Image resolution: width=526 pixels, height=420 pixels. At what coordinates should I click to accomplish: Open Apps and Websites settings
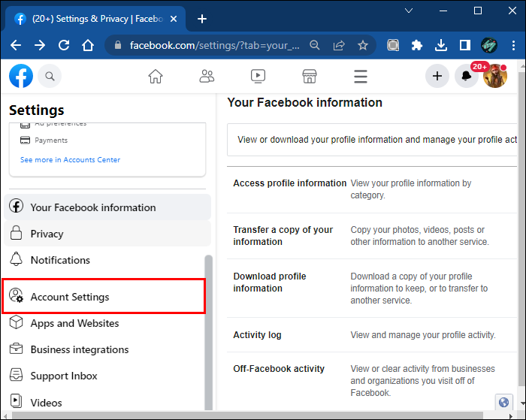click(x=74, y=323)
